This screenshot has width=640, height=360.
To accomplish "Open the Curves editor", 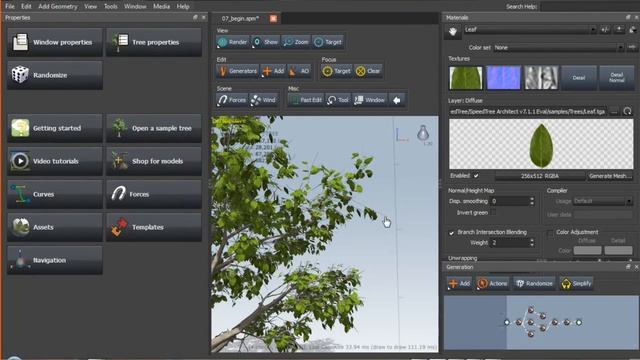I will click(x=55, y=194).
